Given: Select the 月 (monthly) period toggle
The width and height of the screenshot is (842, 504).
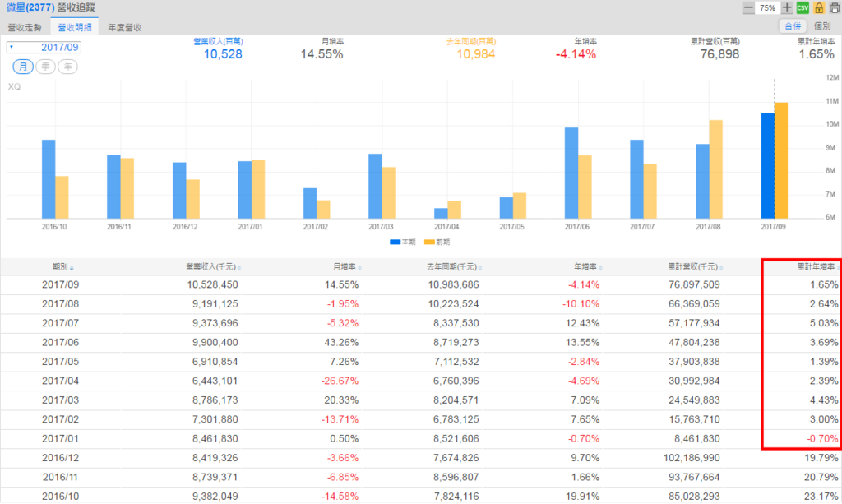Looking at the screenshot, I should (x=23, y=67).
